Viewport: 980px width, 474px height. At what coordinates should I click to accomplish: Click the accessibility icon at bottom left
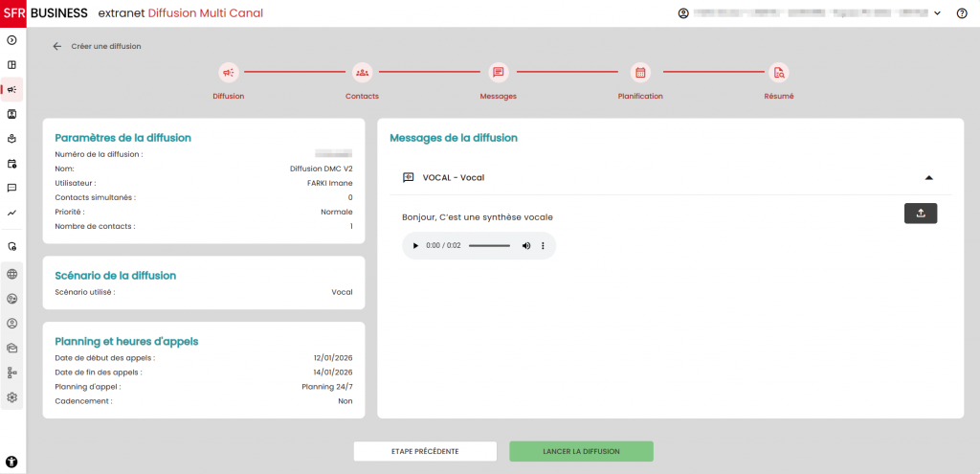click(11, 462)
